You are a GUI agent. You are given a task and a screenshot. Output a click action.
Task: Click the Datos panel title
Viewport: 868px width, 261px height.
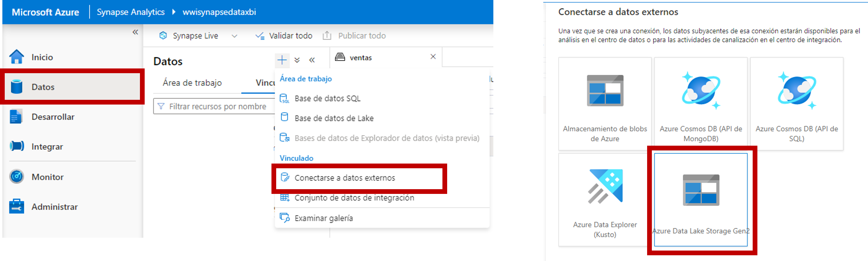pyautogui.click(x=168, y=61)
